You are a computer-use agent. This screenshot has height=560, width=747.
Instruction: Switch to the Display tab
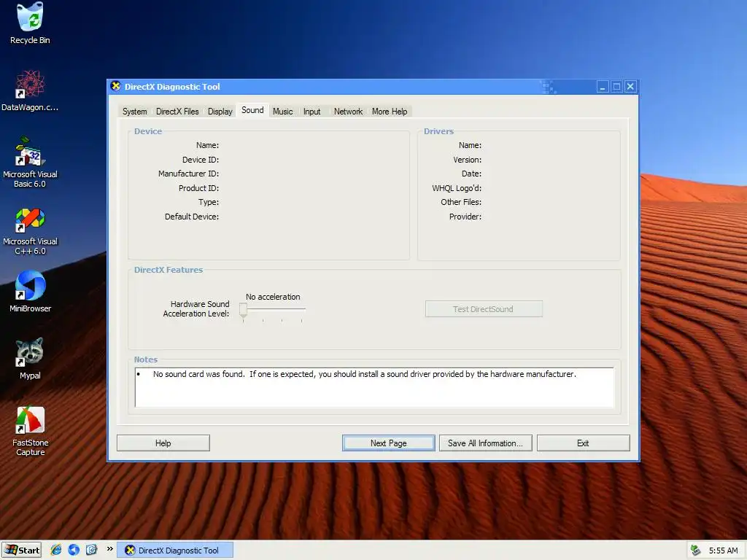220,112
